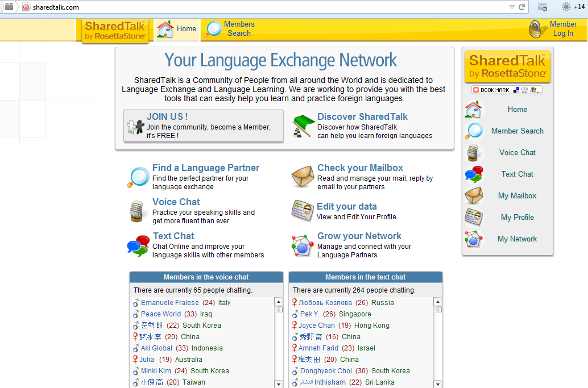588x388 pixels.
Task: Open the Text Chat heading link in main area
Action: (173, 236)
